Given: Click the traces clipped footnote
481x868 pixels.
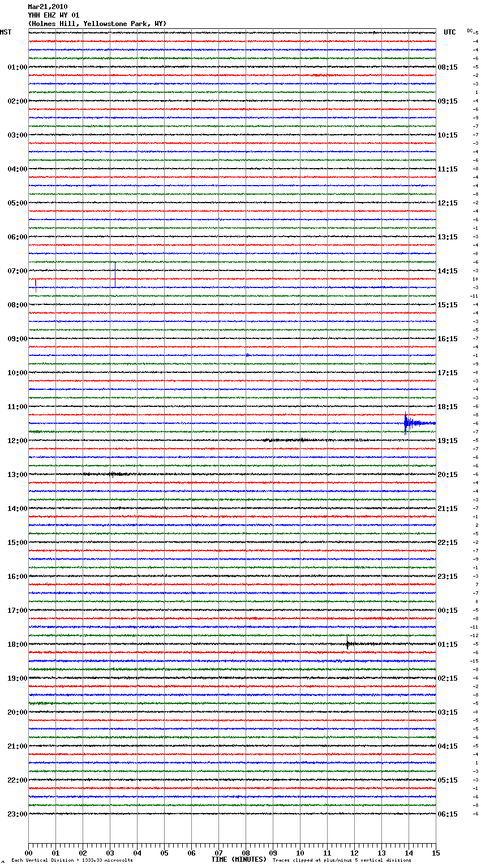Looking at the screenshot, I should 342,861.
